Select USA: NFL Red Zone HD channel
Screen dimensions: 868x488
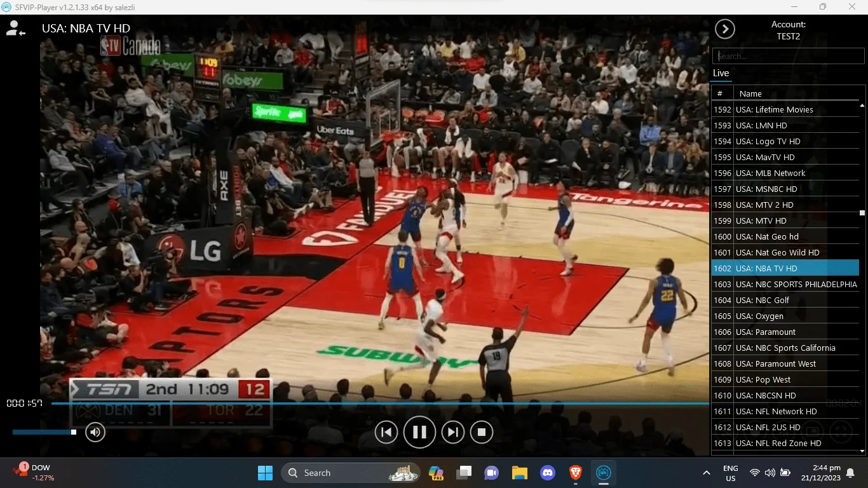785,443
